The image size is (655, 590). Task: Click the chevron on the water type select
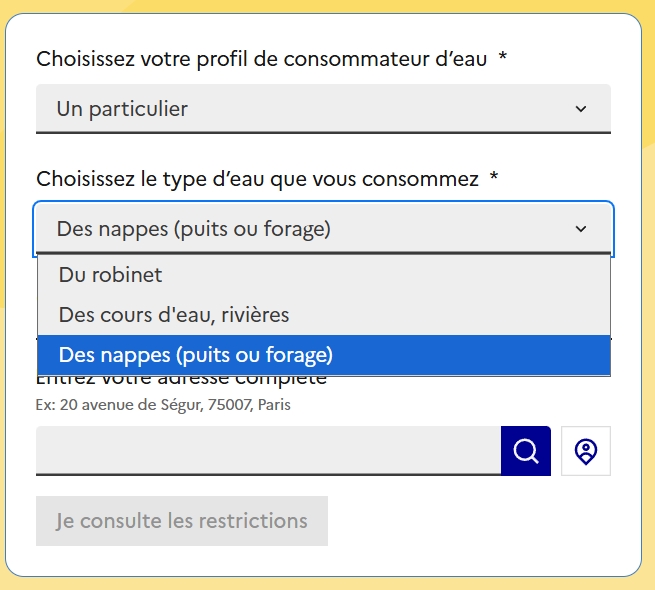pyautogui.click(x=581, y=229)
